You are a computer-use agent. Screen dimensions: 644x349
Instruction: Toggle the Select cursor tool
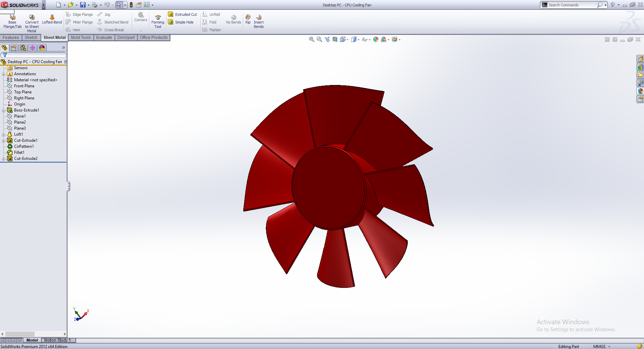click(x=119, y=5)
